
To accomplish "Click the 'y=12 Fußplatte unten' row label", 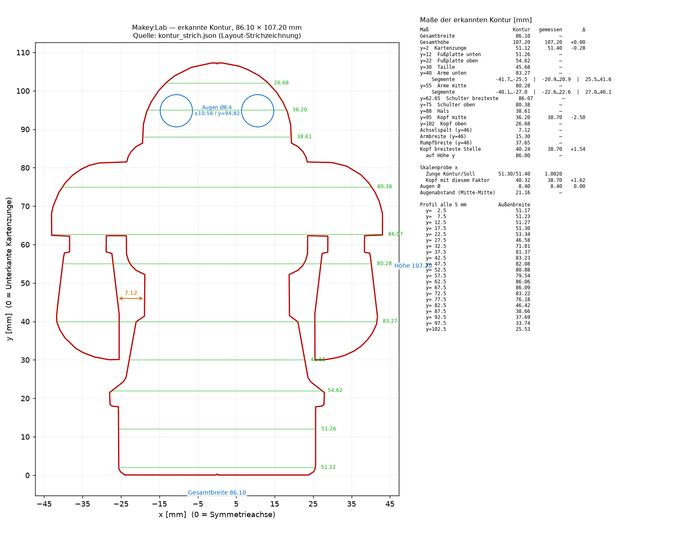I will (450, 54).
